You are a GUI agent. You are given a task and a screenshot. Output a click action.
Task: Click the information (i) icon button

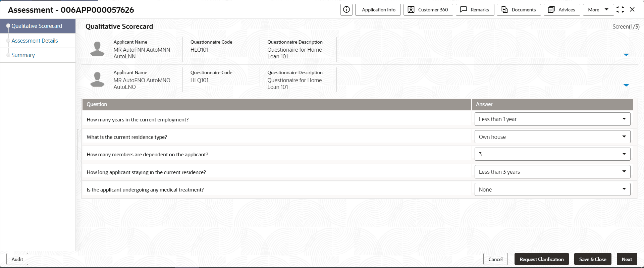click(346, 10)
